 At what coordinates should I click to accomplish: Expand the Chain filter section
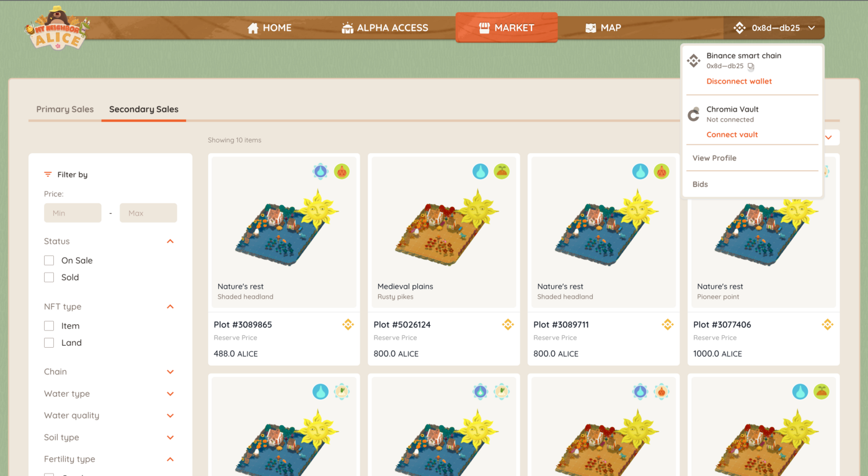(170, 372)
